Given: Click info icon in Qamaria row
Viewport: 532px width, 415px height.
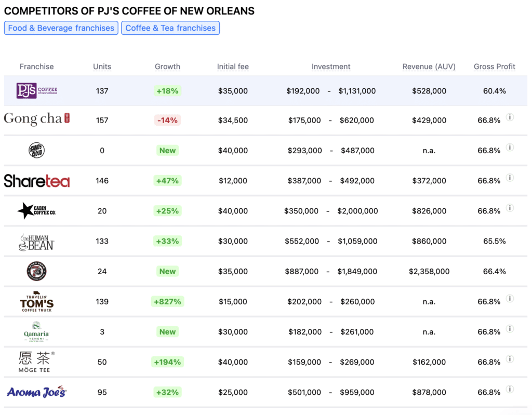Looking at the screenshot, I should click(x=510, y=328).
